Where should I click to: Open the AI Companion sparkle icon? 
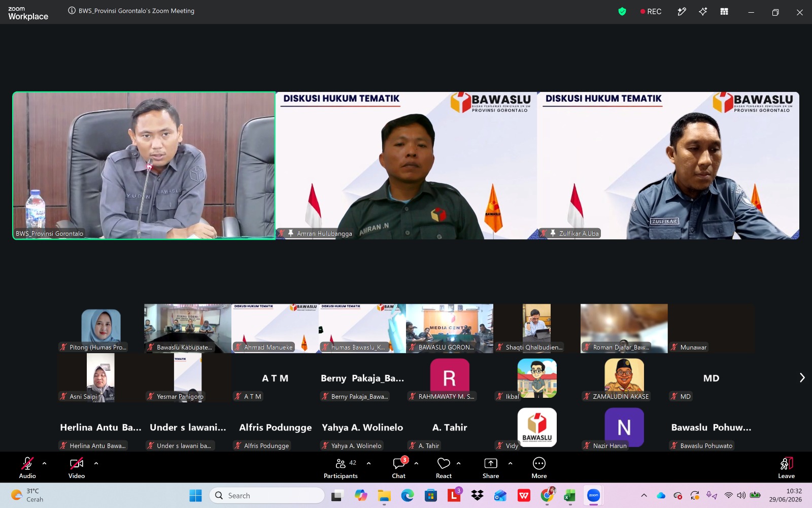[x=703, y=11]
